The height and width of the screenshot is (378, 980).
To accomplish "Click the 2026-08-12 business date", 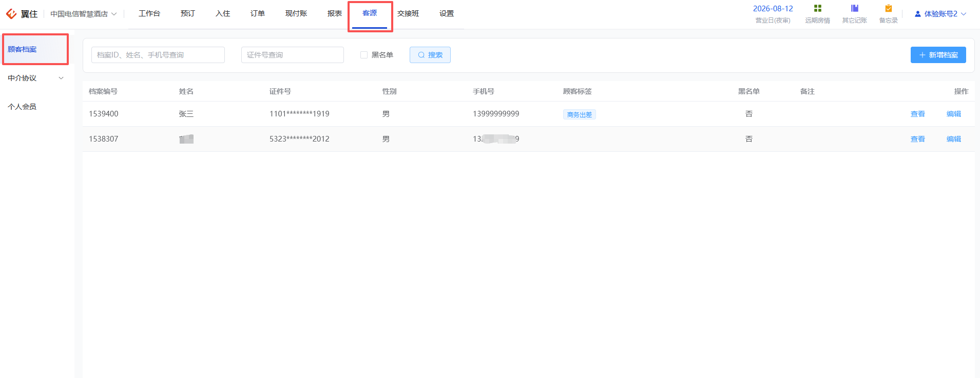I will (773, 9).
